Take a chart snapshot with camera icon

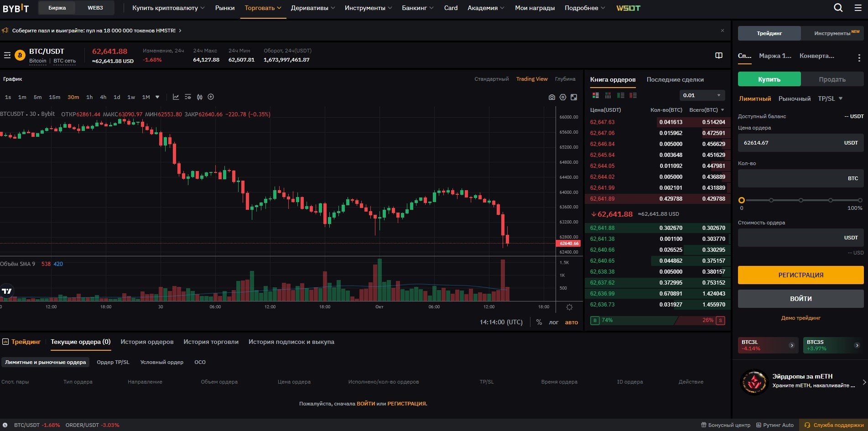pyautogui.click(x=552, y=97)
